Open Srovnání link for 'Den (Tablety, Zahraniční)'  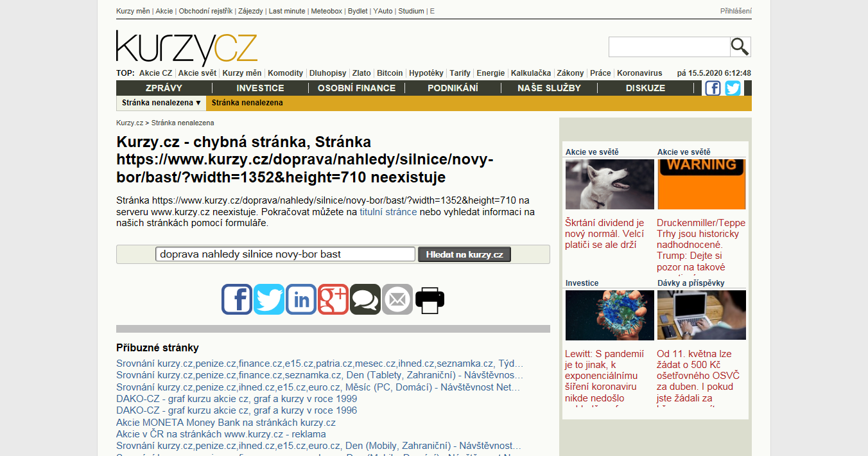pos(320,375)
